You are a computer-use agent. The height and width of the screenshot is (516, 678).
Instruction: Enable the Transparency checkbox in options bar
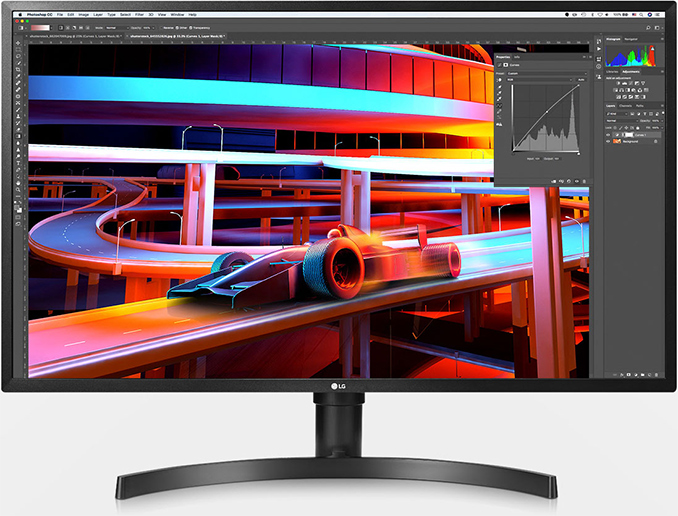(x=191, y=28)
